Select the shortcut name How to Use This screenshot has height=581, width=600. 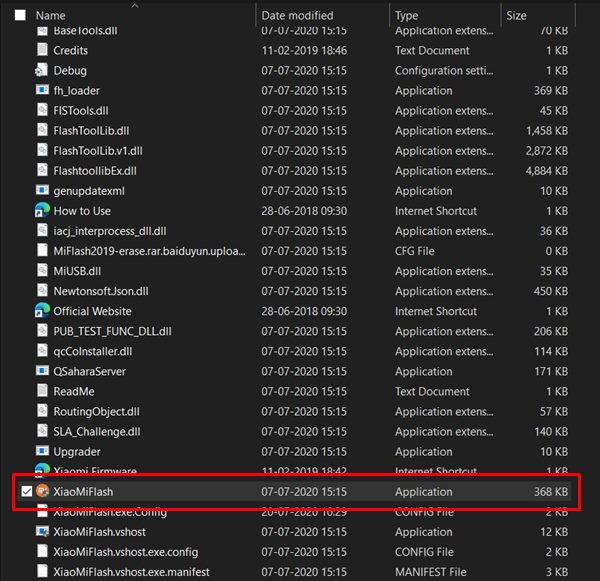coord(82,211)
